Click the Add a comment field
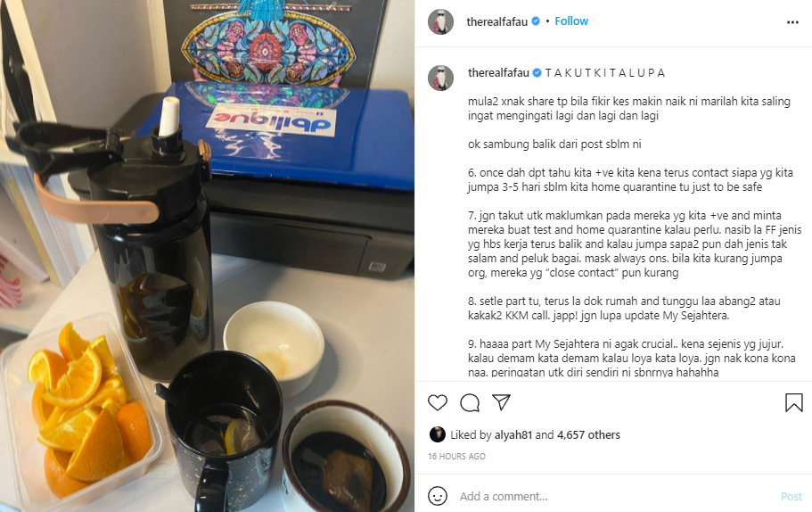812x512 pixels. coord(616,496)
